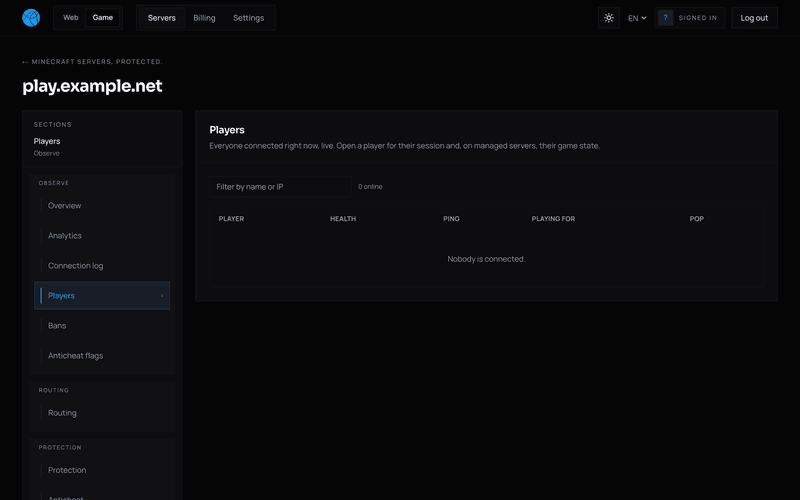Click the PING column header

(x=451, y=219)
